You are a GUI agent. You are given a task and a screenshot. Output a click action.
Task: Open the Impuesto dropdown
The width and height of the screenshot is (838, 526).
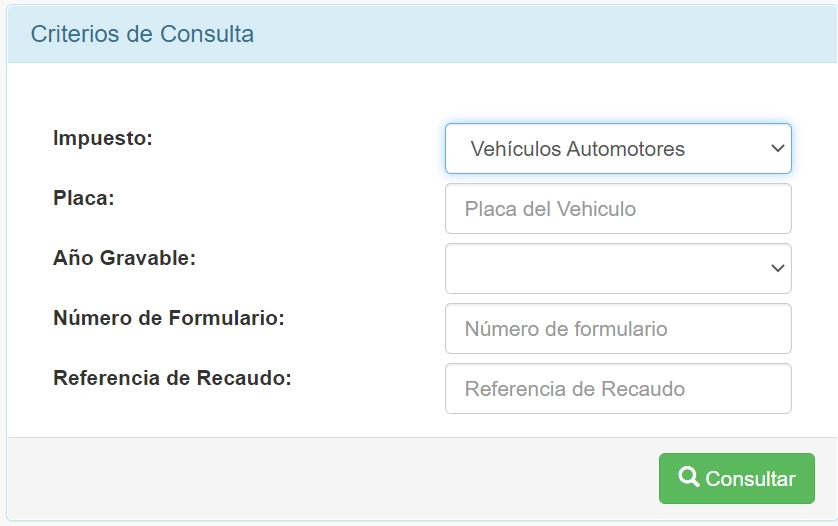pyautogui.click(x=617, y=149)
